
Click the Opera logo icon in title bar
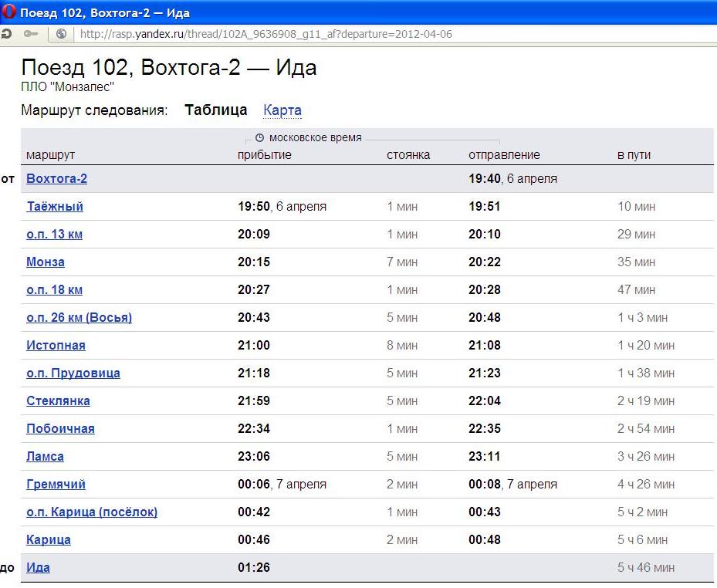pyautogui.click(x=9, y=12)
